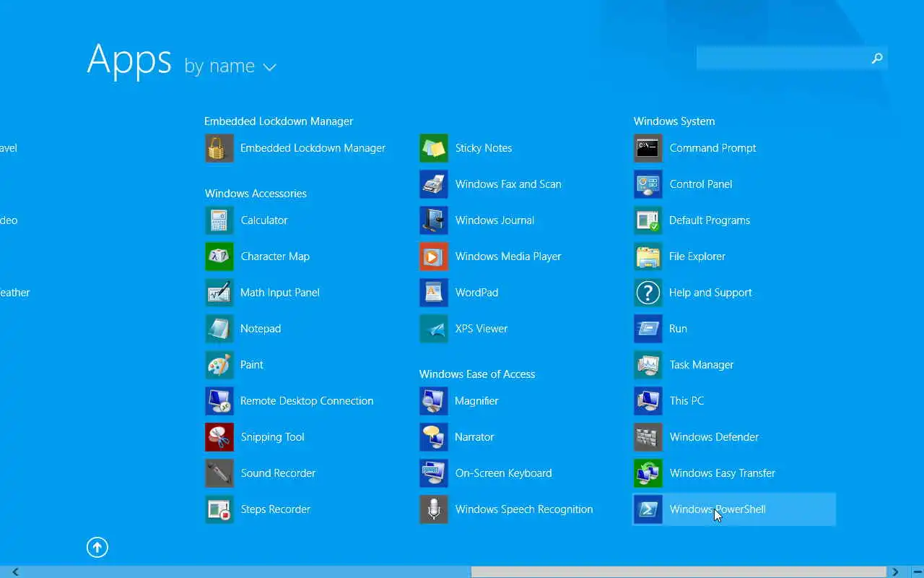Open the Math Input Panel icon
924x578 pixels.
[219, 293]
